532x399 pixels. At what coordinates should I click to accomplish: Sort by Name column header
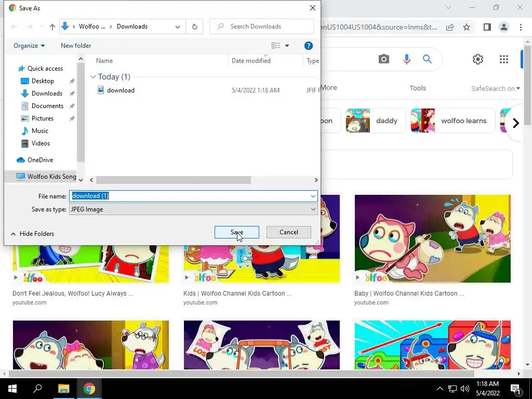pos(104,61)
